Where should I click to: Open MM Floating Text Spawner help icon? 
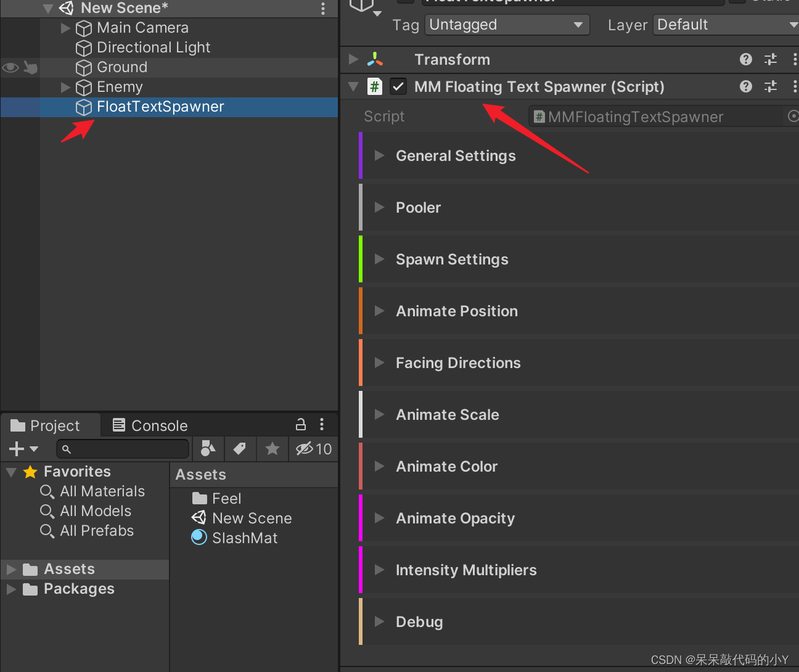(x=746, y=86)
